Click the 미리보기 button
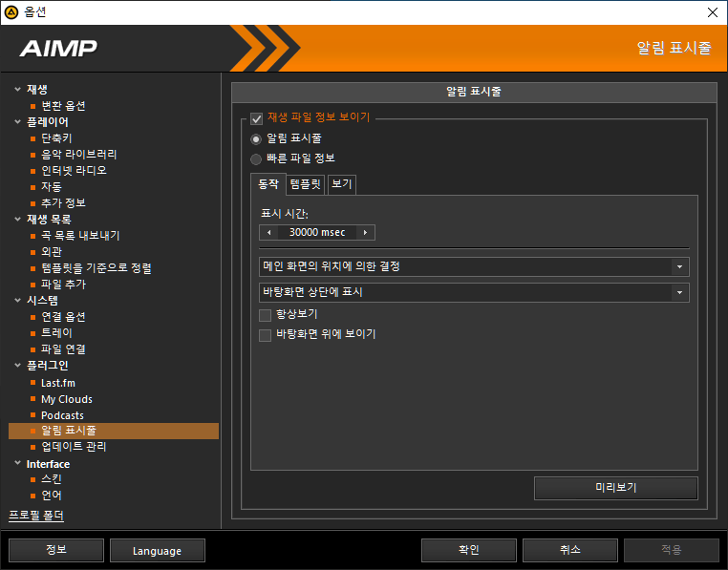This screenshot has height=570, width=728. point(615,488)
